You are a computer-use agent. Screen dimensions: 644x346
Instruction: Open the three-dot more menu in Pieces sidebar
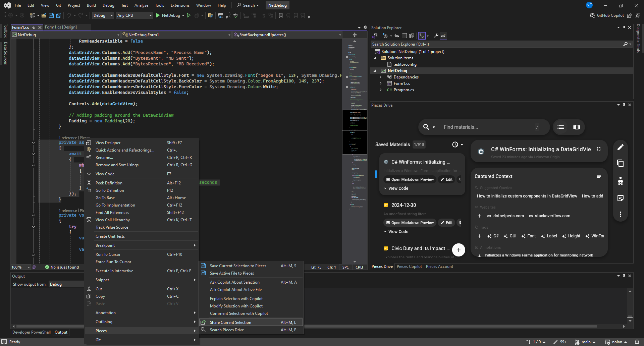pos(621,214)
